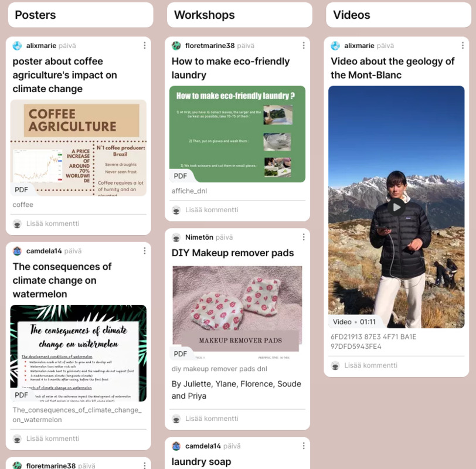Open options menu on laundry soap post
This screenshot has height=469, width=476.
coord(304,446)
